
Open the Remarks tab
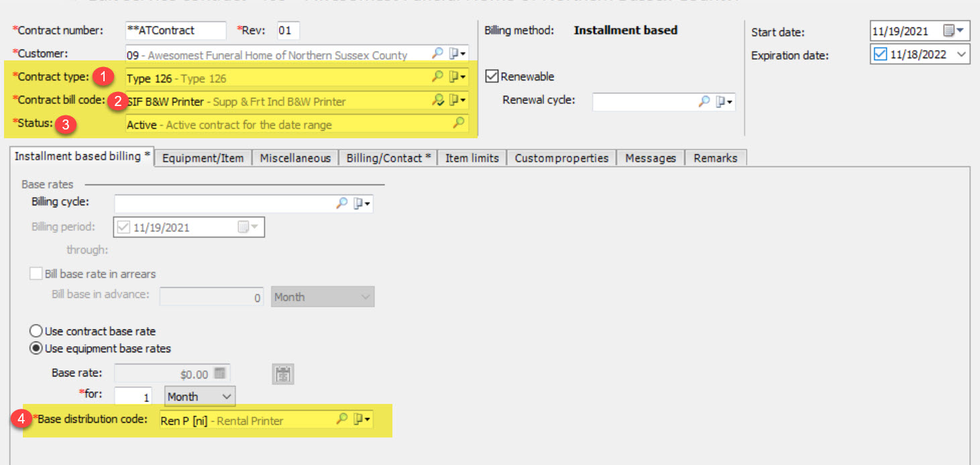[x=714, y=158]
